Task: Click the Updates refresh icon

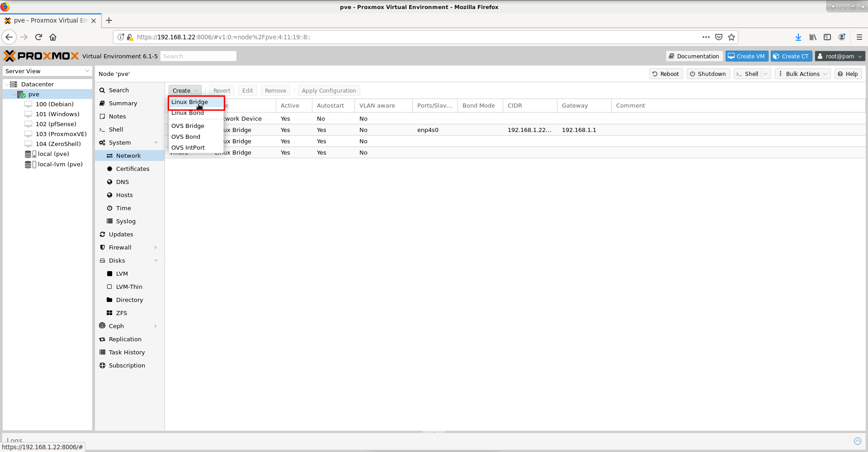Action: point(102,235)
